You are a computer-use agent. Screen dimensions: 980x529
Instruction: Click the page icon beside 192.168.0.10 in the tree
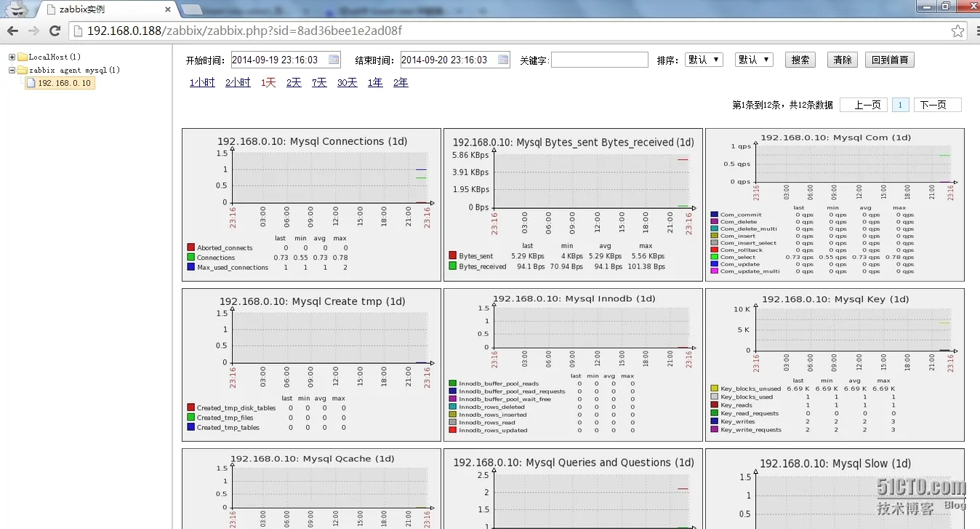point(31,83)
